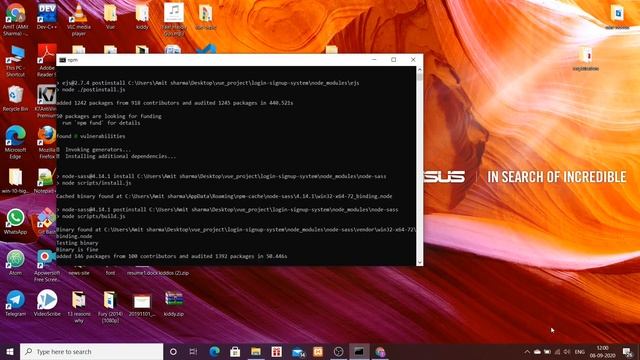Maximize the npm terminal window
This screenshot has height=360, width=640.
pos(393,60)
